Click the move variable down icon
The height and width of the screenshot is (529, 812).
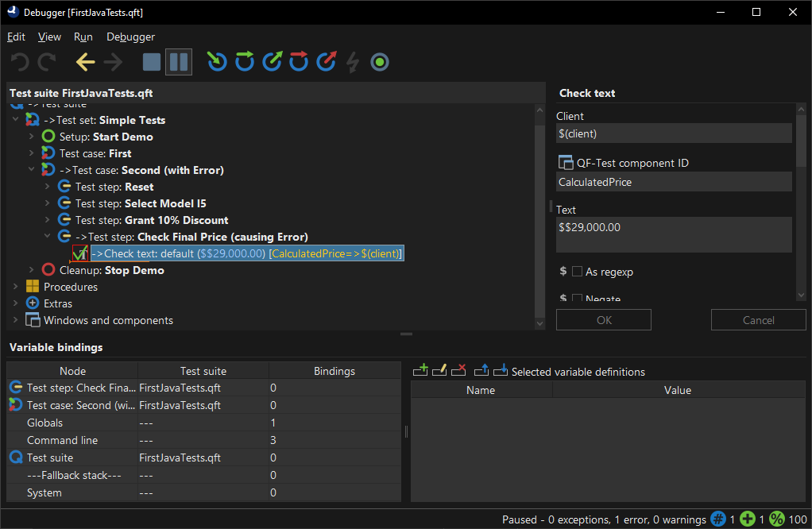pyautogui.click(x=501, y=371)
